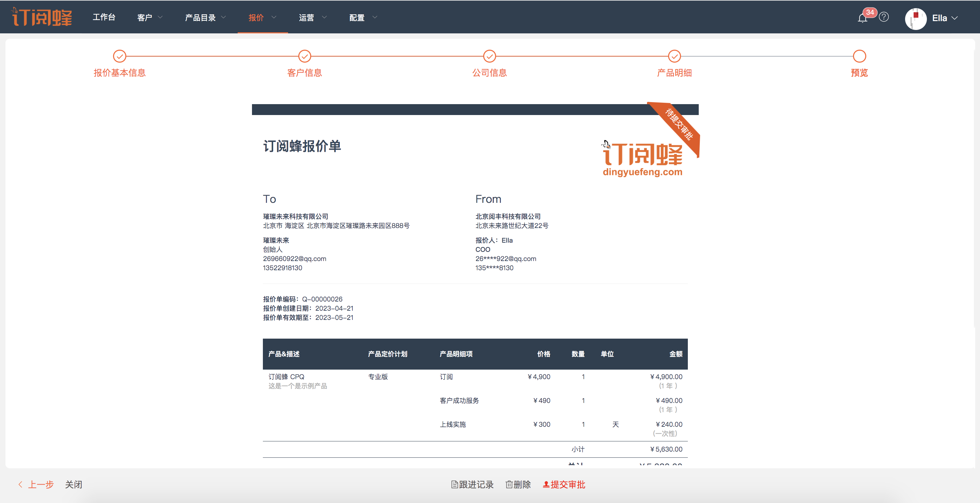This screenshot has width=980, height=503.
Task: Click the notification bell icon
Action: [x=862, y=18]
